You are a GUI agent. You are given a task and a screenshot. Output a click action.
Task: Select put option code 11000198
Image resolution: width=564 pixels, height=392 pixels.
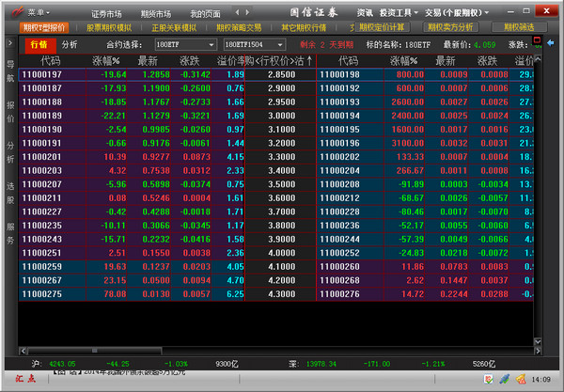point(339,75)
